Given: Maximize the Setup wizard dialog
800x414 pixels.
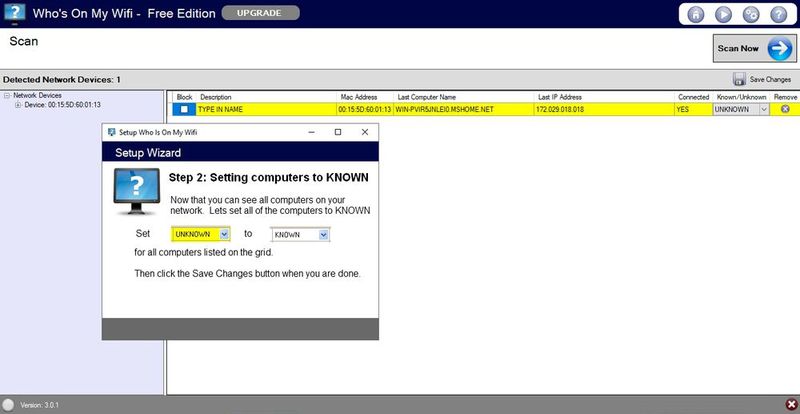Looking at the screenshot, I should (338, 132).
